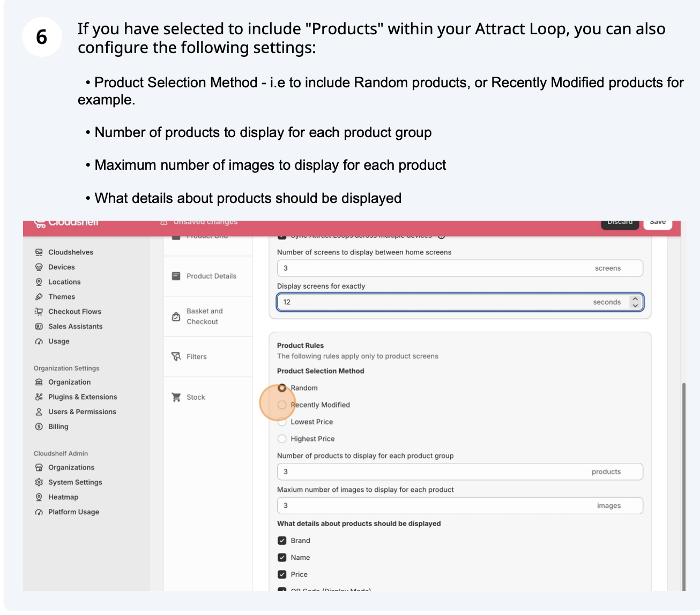
Task: Open the Product Details tab
Action: [211, 276]
